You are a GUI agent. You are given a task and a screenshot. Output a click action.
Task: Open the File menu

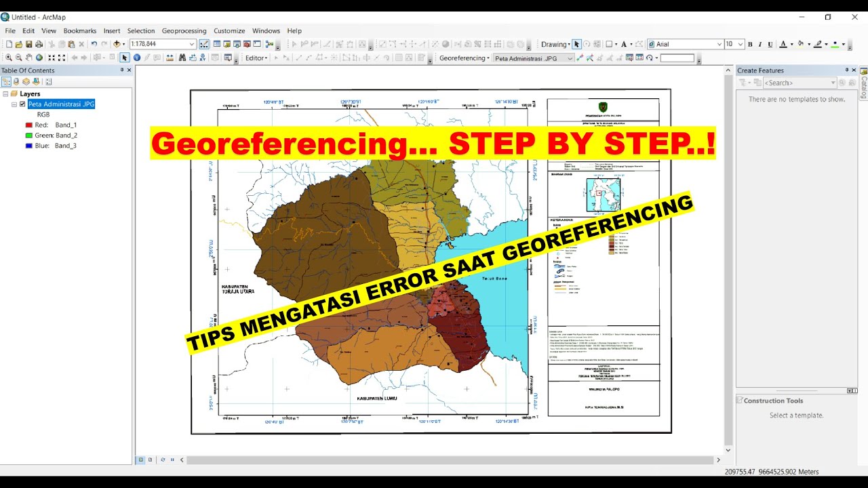(x=10, y=30)
